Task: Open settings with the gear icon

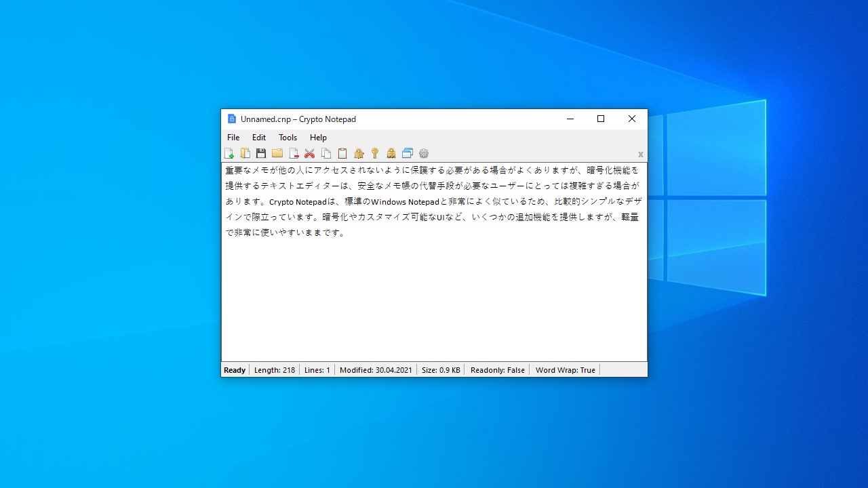Action: pos(424,153)
